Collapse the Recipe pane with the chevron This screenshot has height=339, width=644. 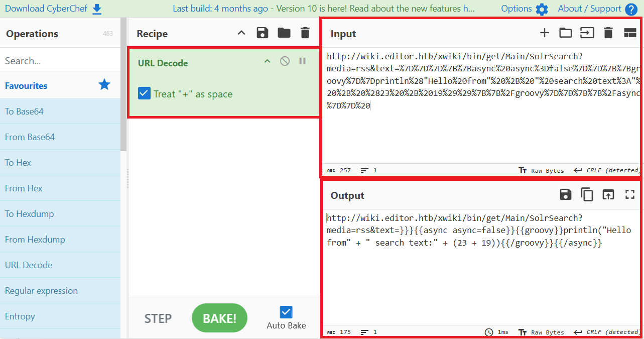(x=241, y=33)
